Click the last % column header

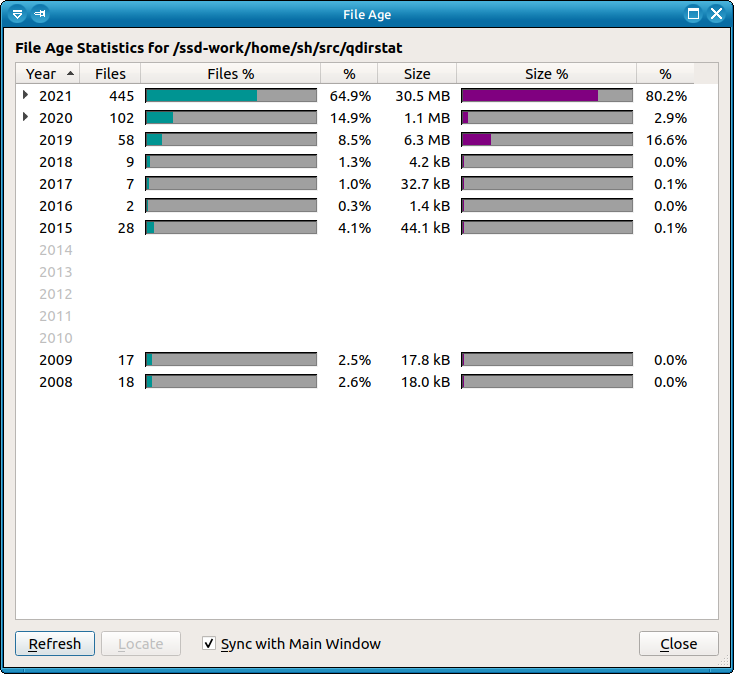(x=665, y=73)
